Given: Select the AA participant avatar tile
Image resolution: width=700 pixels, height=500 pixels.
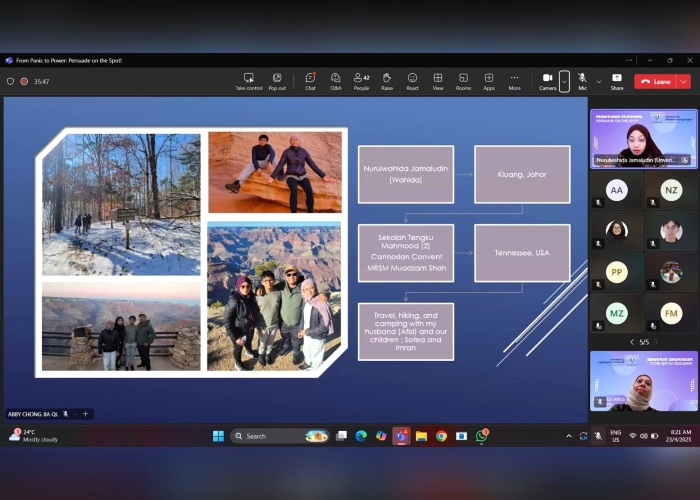Looking at the screenshot, I should pos(617,190).
